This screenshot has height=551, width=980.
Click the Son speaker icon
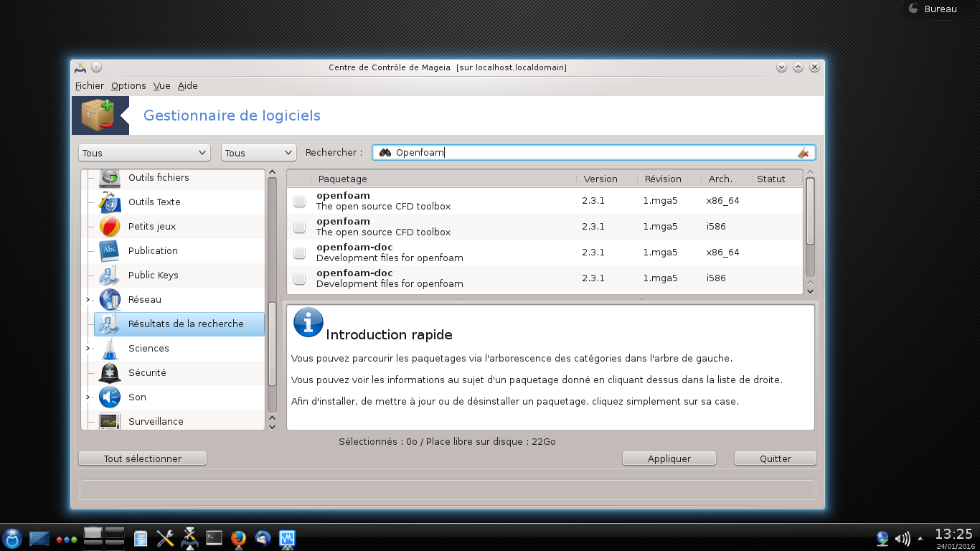[x=110, y=397]
